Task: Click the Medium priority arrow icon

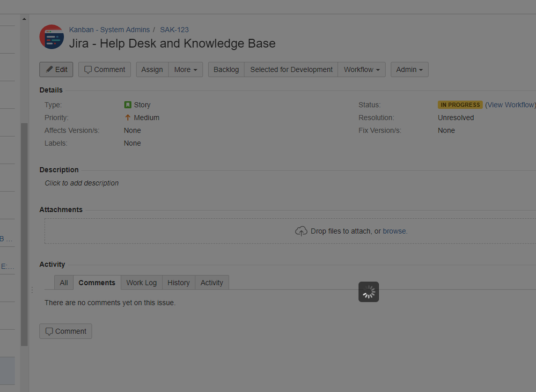Action: coord(128,117)
